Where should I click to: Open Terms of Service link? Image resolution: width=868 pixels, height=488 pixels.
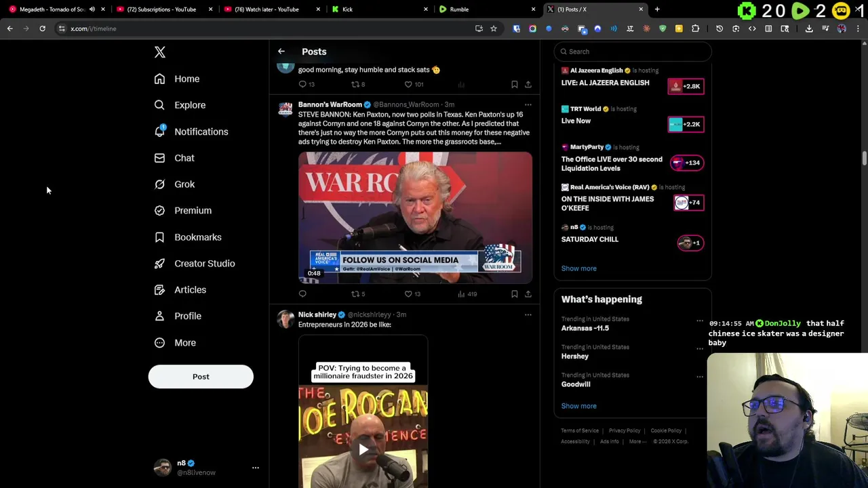click(580, 430)
